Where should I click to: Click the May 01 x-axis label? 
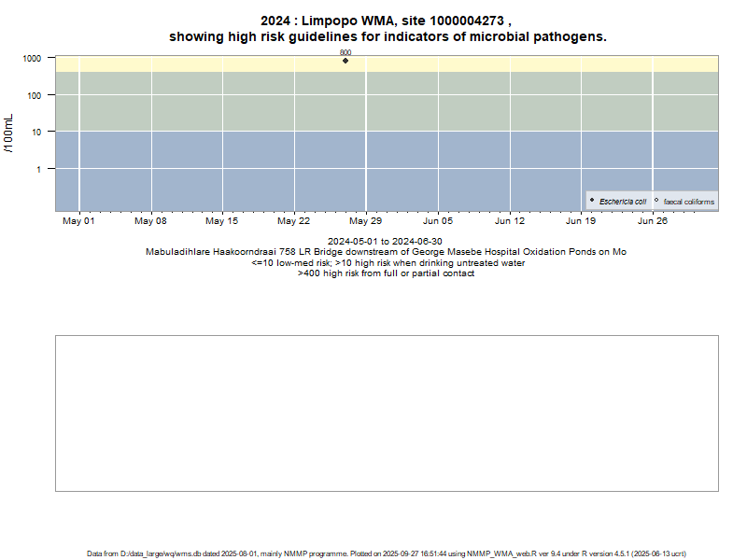click(78, 222)
